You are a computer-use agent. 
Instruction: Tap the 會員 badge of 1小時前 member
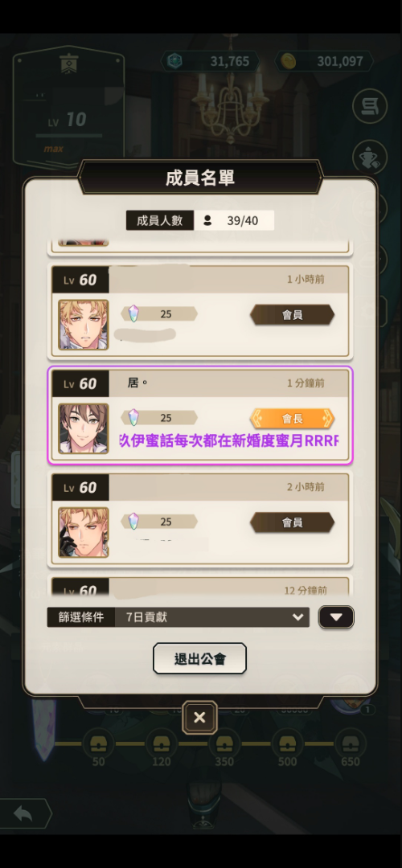pos(292,314)
